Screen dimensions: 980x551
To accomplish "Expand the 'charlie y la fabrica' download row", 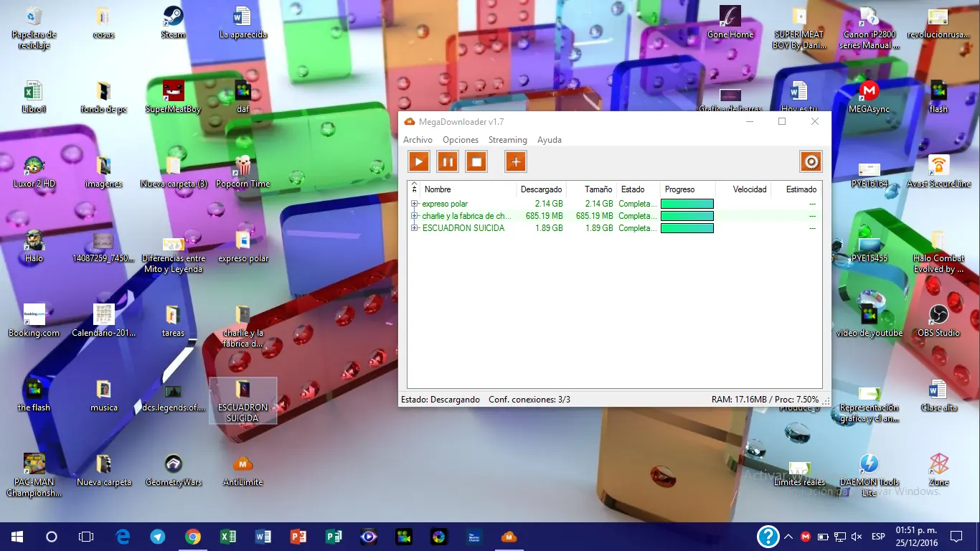I will pos(414,216).
